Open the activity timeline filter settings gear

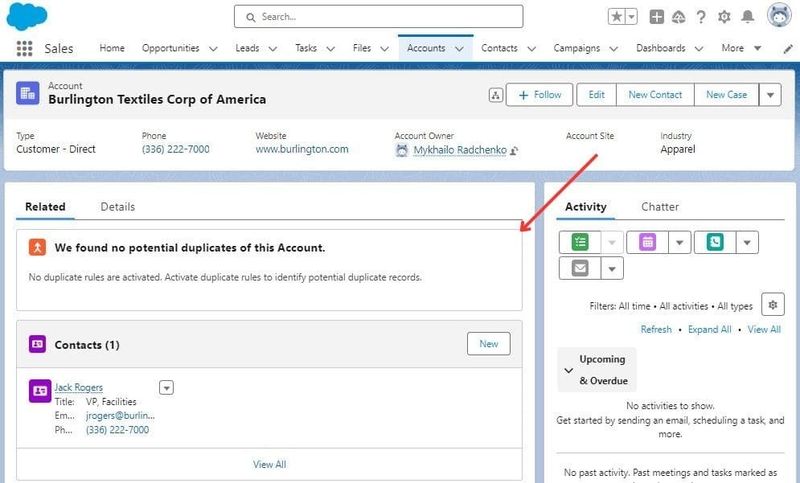[x=772, y=305]
